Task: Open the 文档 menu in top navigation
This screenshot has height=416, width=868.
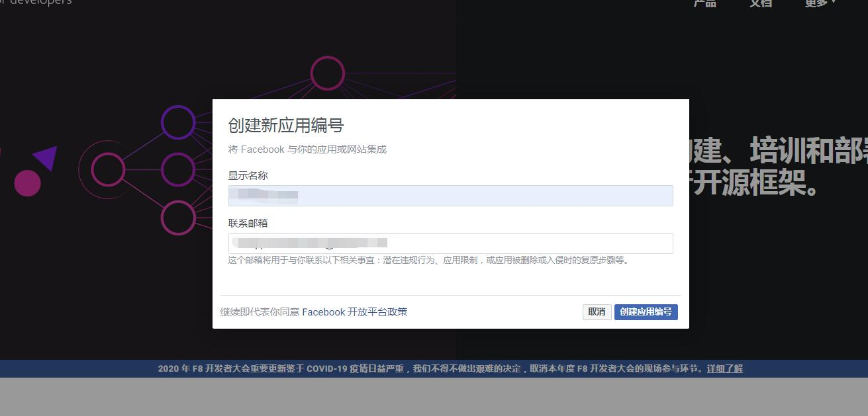Action: [761, 3]
